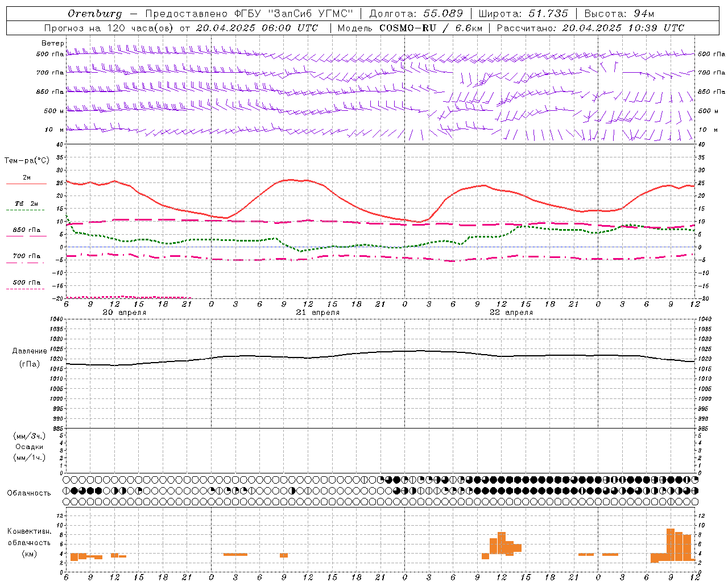Screen dimensions: 728x582
Task: Click the 2м legend label
Action: click(27, 177)
